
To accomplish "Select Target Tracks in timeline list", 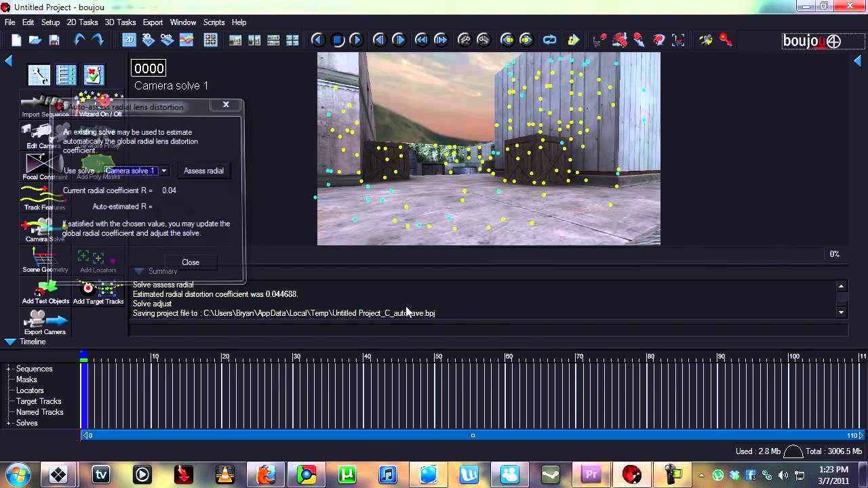I will pos(39,401).
